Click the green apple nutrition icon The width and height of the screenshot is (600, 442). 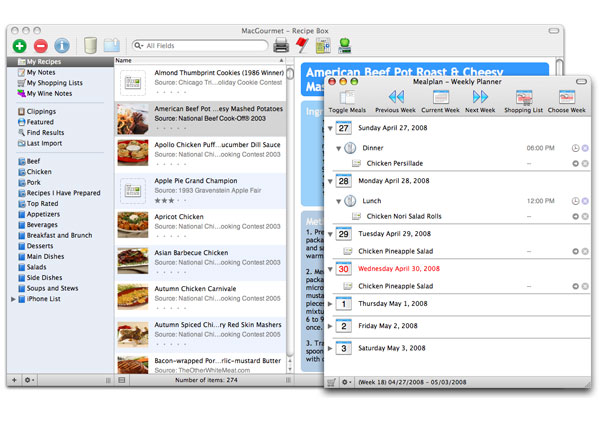click(345, 46)
